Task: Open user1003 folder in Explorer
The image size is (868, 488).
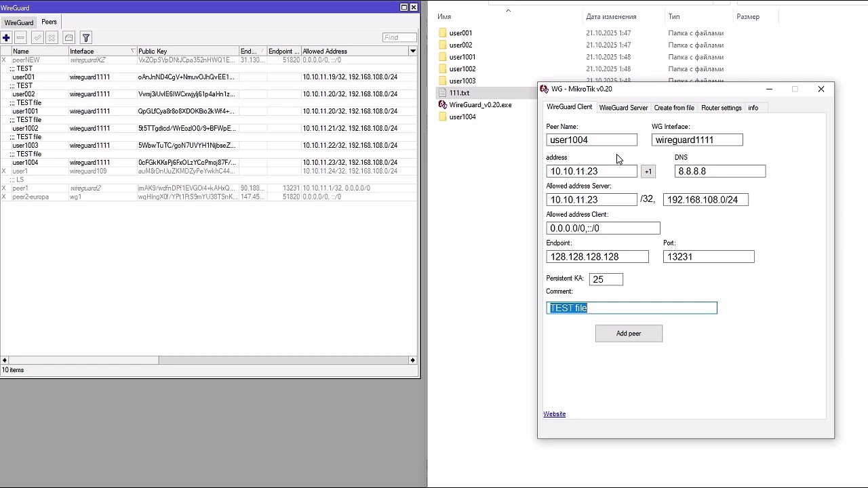Action: (462, 81)
